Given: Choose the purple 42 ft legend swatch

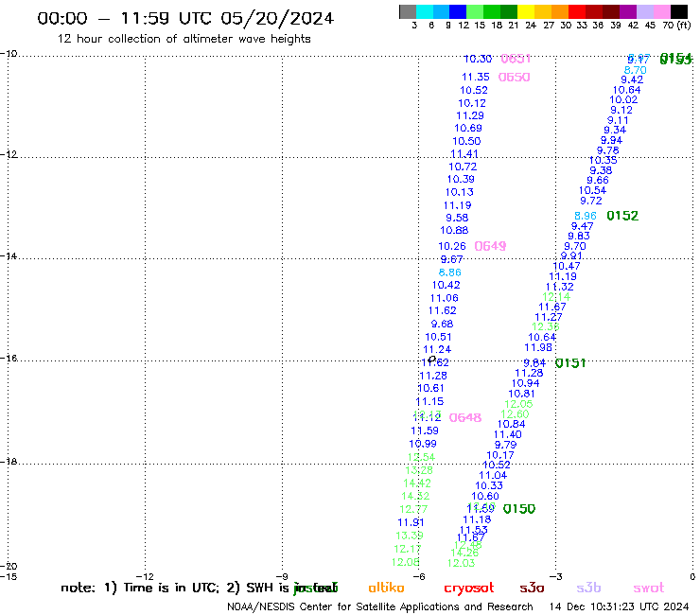Looking at the screenshot, I should point(628,11).
